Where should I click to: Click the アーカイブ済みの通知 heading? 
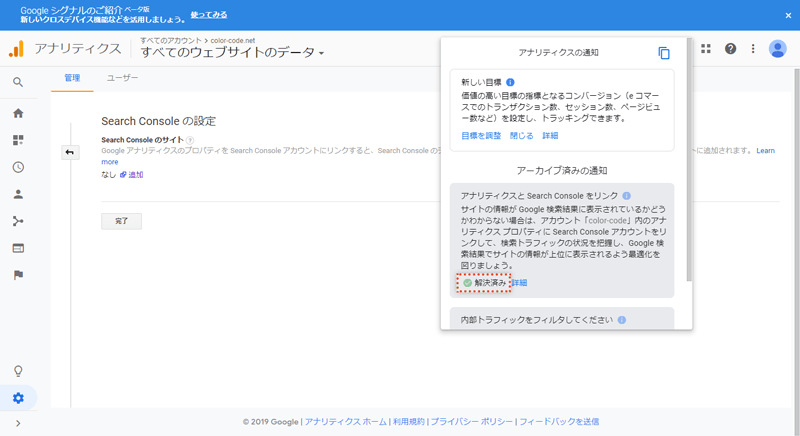[562, 171]
